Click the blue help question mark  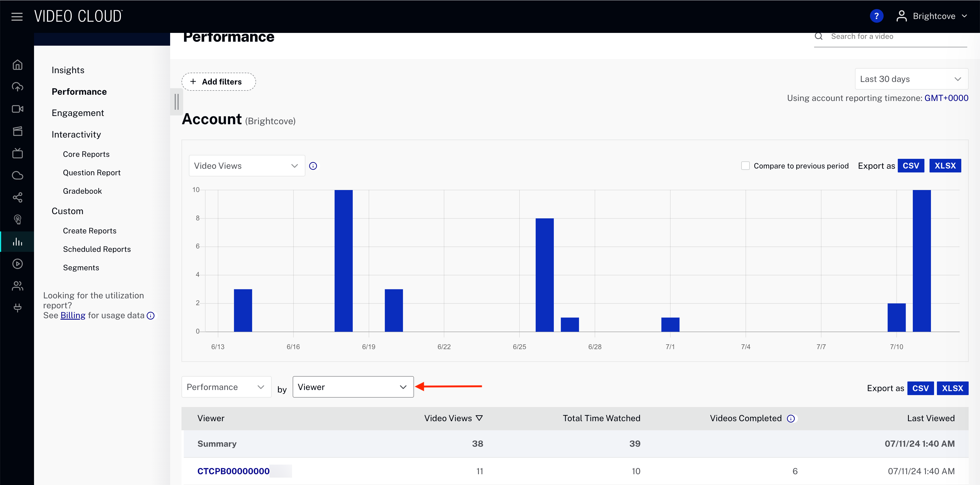pyautogui.click(x=876, y=16)
